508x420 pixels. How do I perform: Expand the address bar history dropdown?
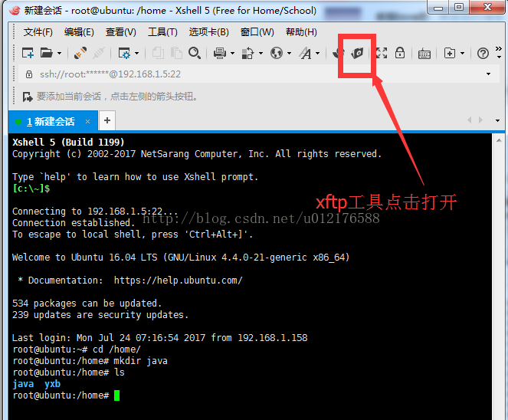(x=488, y=74)
